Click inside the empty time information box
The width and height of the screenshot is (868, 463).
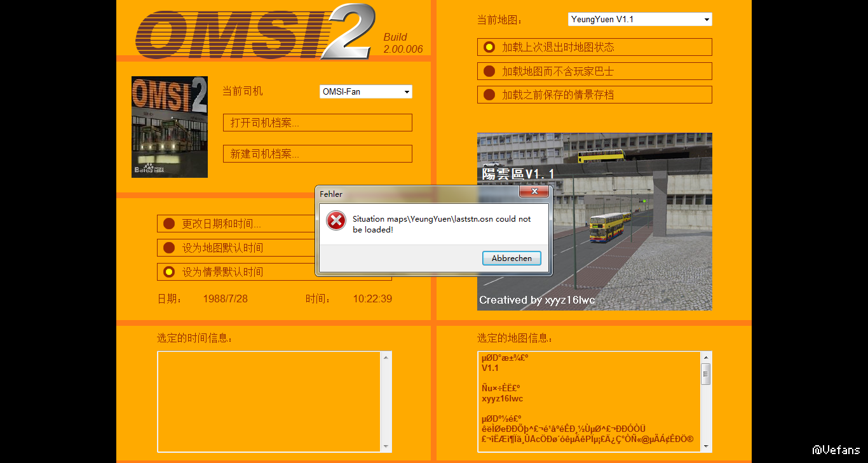coord(269,401)
